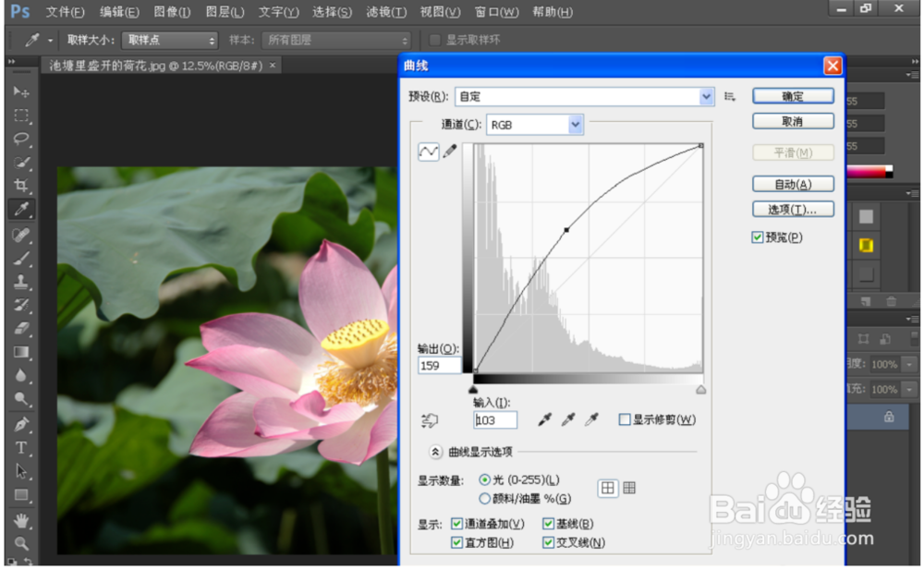Open the Filter (滤镜) menu

point(386,12)
